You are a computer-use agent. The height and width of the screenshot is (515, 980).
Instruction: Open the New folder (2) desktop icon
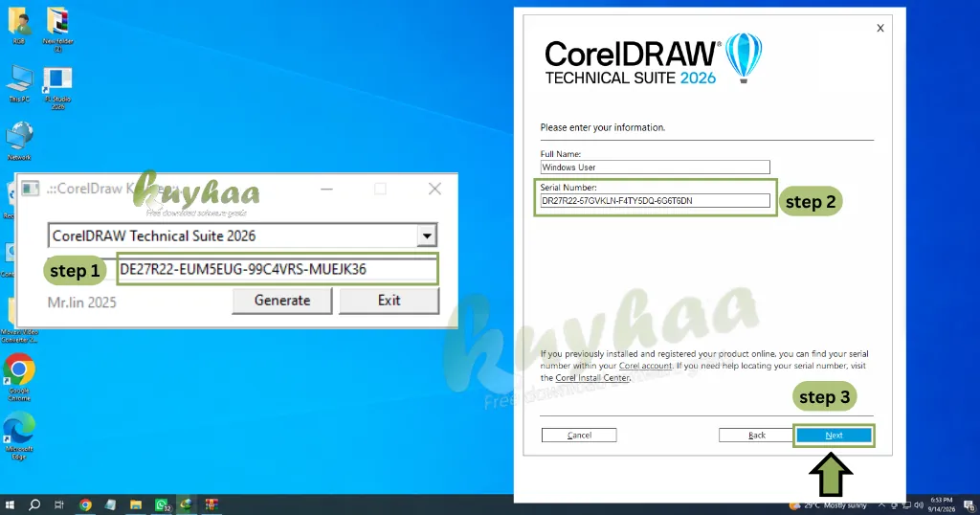tap(57, 28)
